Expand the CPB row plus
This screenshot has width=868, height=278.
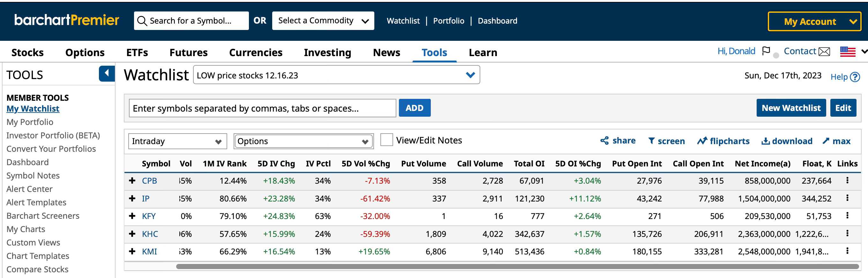tap(132, 181)
